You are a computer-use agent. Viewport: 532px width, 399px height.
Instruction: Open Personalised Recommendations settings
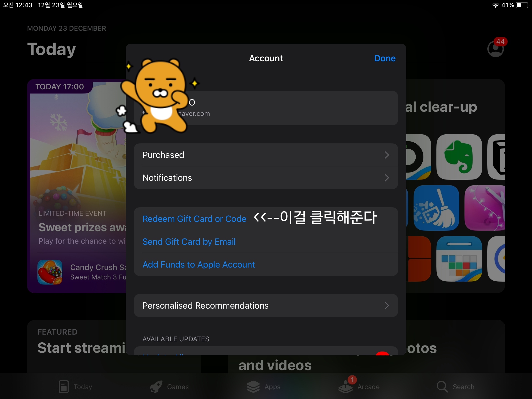[x=266, y=305]
